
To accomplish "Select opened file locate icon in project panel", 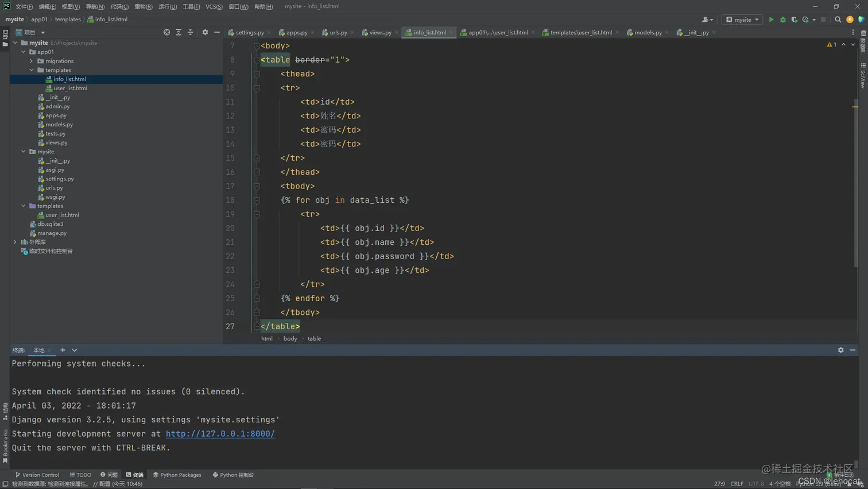I will point(166,32).
